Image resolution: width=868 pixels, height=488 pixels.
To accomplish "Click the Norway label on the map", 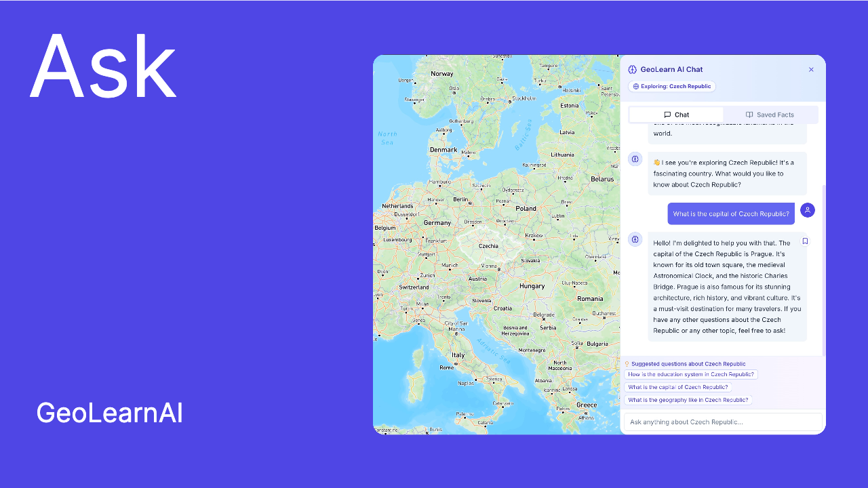I will point(442,74).
